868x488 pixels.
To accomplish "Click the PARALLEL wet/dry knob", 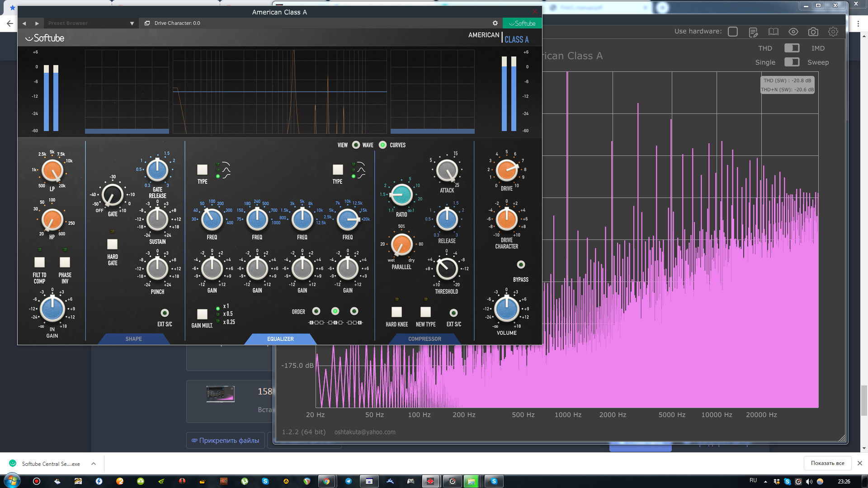I will click(x=401, y=244).
